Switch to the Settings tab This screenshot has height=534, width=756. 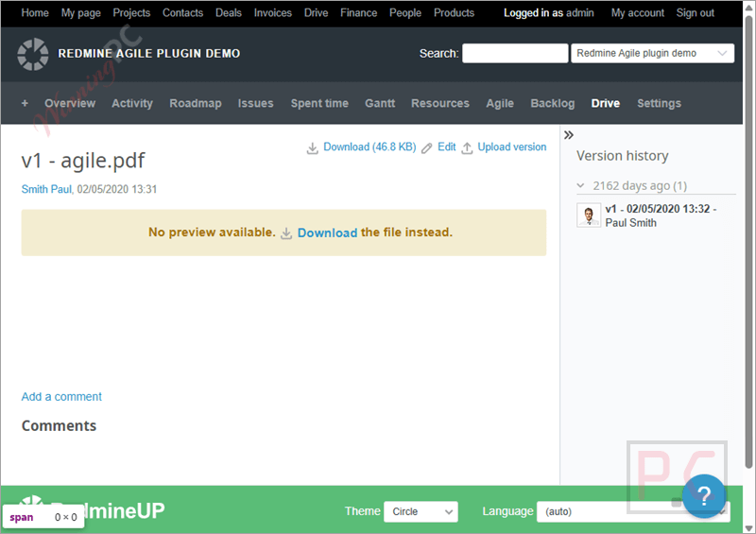point(659,103)
